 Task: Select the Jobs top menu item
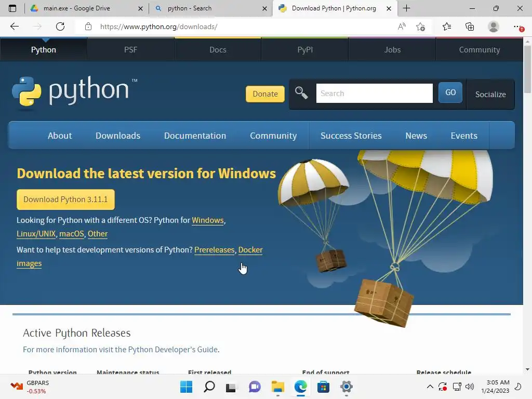(392, 49)
